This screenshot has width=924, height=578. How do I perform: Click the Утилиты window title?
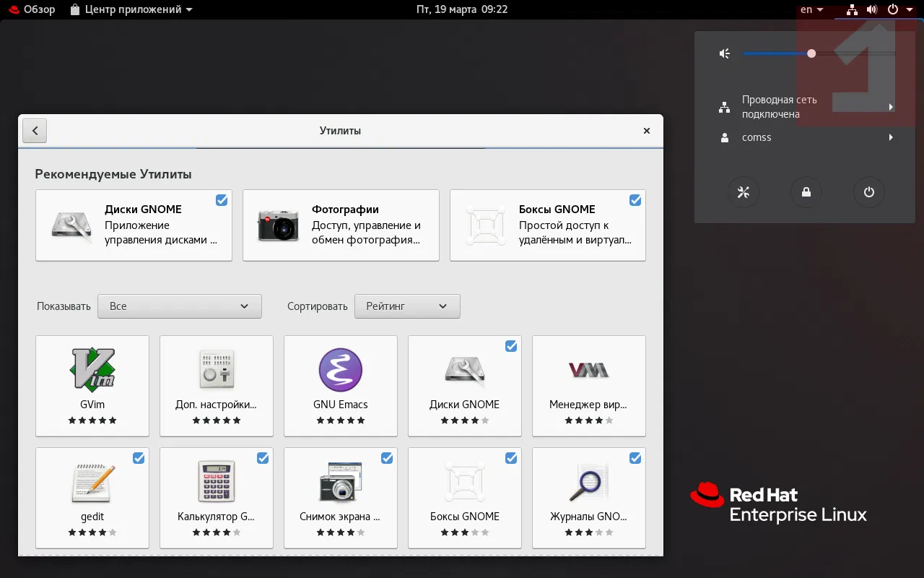pos(340,131)
